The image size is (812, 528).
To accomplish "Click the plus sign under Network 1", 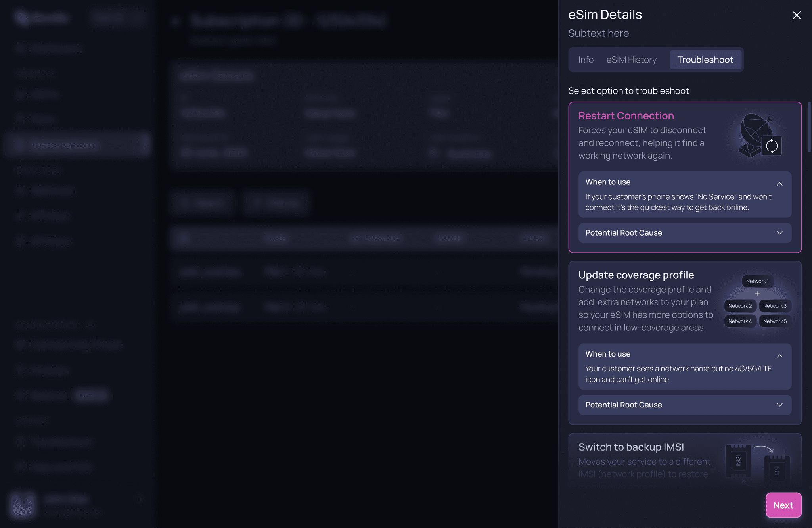I will pos(757,294).
